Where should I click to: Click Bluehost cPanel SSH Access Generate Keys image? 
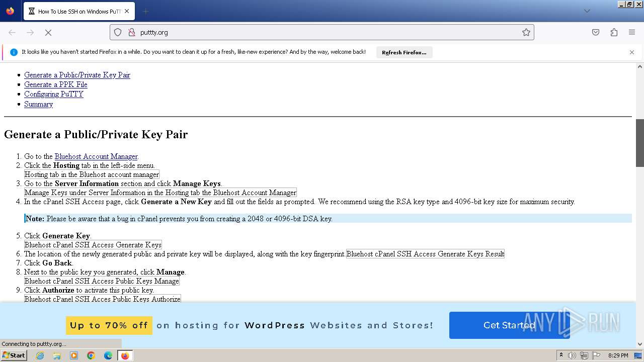pyautogui.click(x=93, y=245)
